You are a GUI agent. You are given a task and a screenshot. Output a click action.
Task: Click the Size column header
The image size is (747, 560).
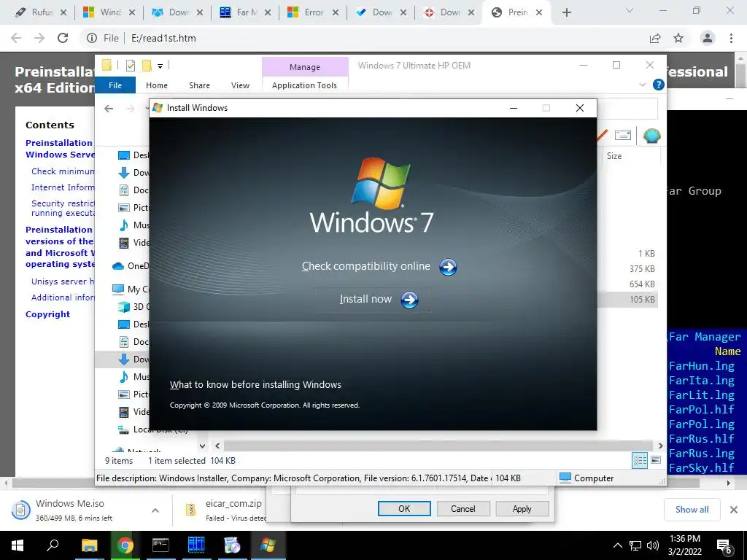pos(614,156)
